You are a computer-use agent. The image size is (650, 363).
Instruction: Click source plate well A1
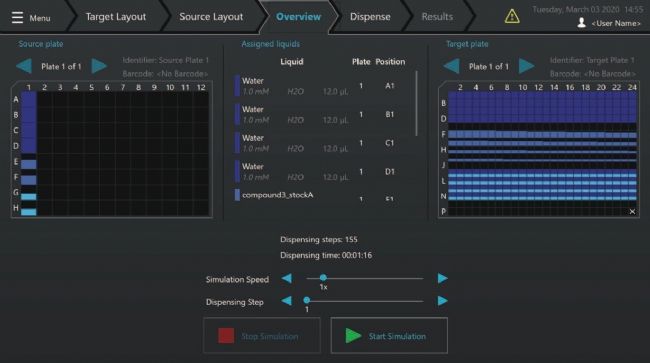[x=29, y=99]
